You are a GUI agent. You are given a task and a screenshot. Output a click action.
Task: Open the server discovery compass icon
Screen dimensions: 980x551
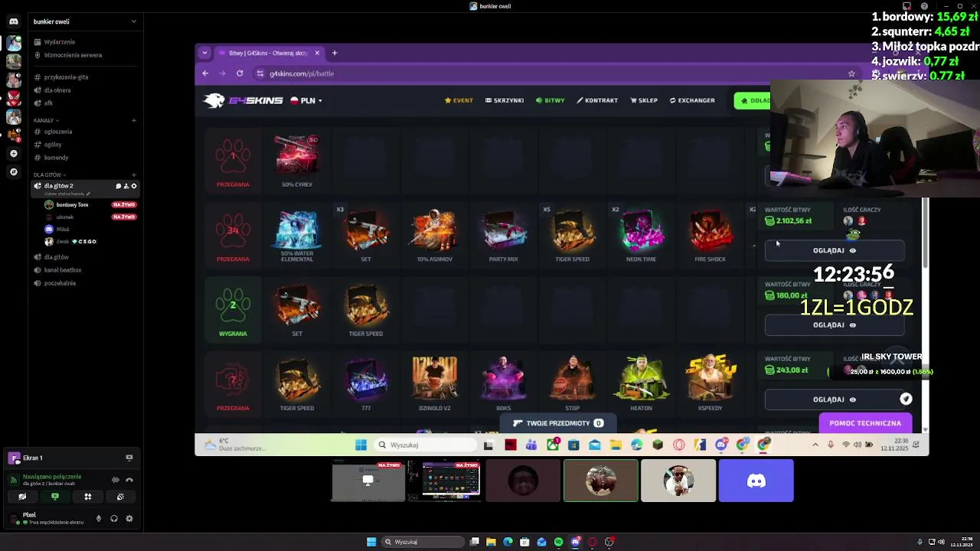(14, 172)
